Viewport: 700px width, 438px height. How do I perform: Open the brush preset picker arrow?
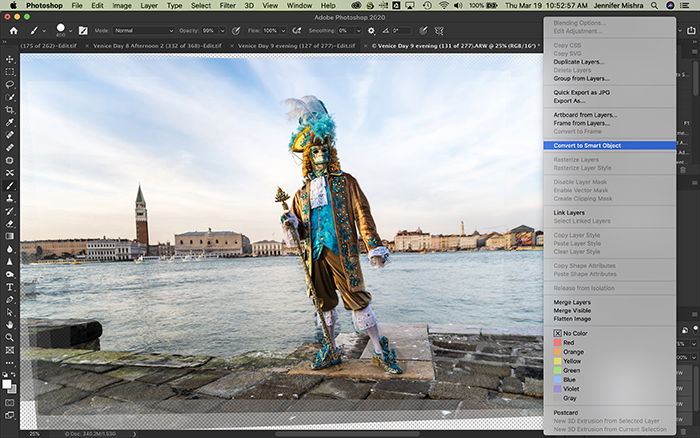70,31
